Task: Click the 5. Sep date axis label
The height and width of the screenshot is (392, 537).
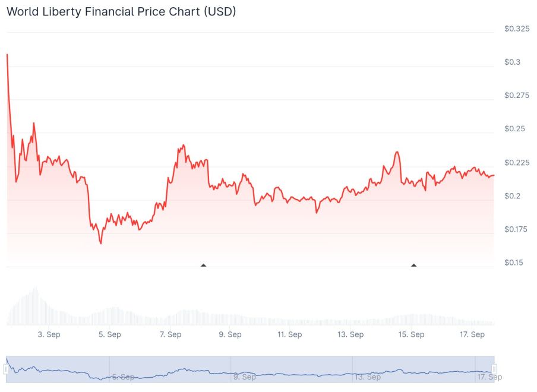Action: pyautogui.click(x=109, y=334)
